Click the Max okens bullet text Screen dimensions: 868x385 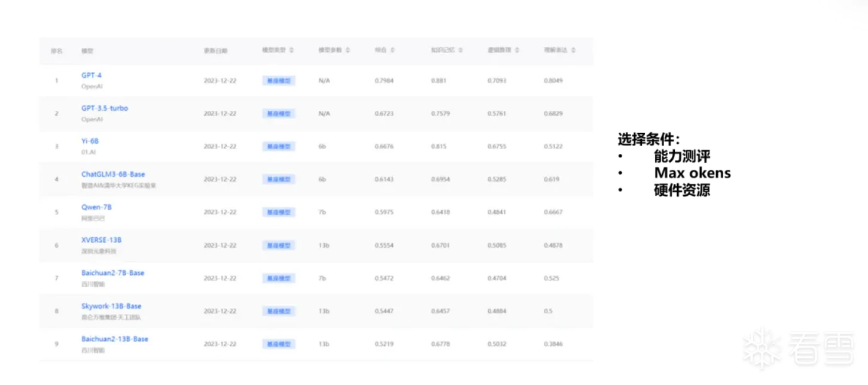[x=692, y=173]
